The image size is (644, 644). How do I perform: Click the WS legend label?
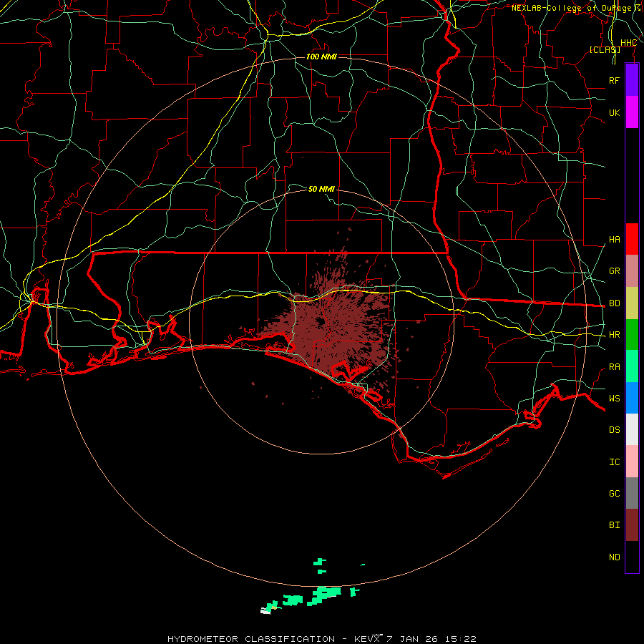(x=614, y=399)
